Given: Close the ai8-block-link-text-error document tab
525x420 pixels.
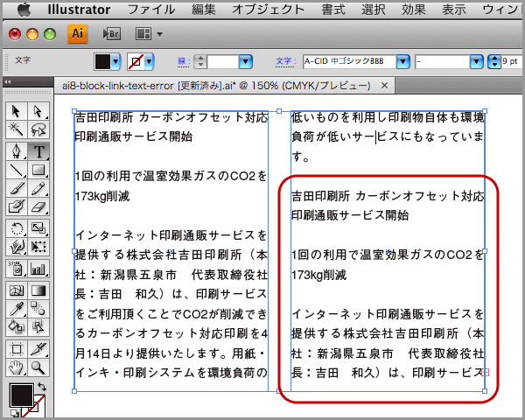Looking at the screenshot, I should coord(385,86).
